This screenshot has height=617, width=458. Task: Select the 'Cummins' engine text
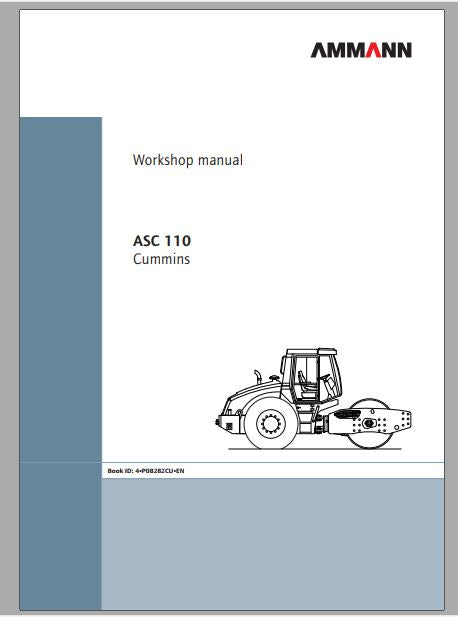[161, 259]
